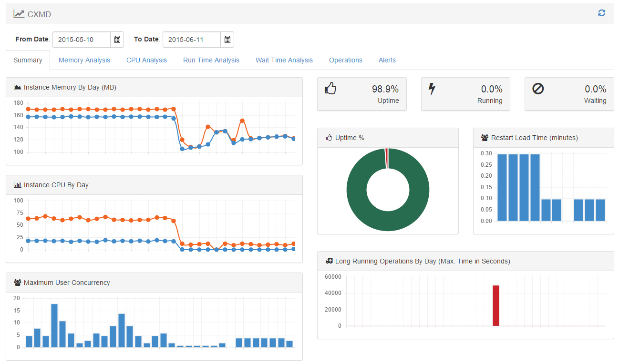Screen dimensions: 619x364
Task: Click the bar chart icon beside Instance CPU
Action: pos(18,185)
